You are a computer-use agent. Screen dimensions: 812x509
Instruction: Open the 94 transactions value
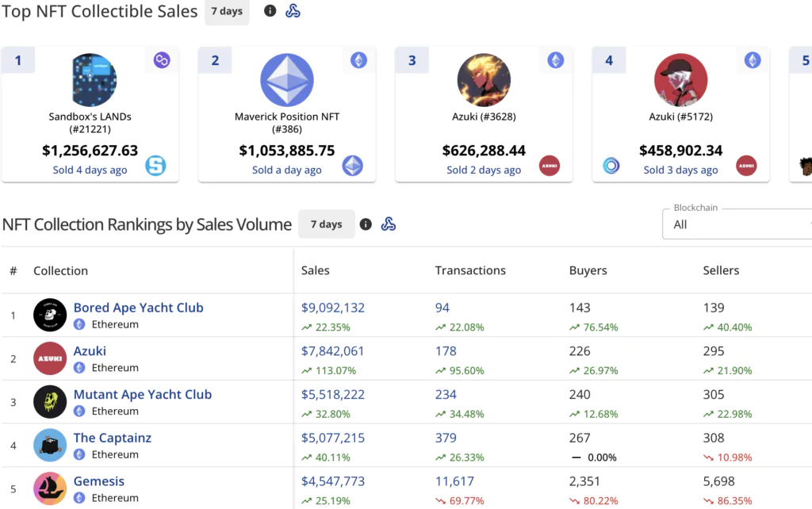pyautogui.click(x=442, y=308)
